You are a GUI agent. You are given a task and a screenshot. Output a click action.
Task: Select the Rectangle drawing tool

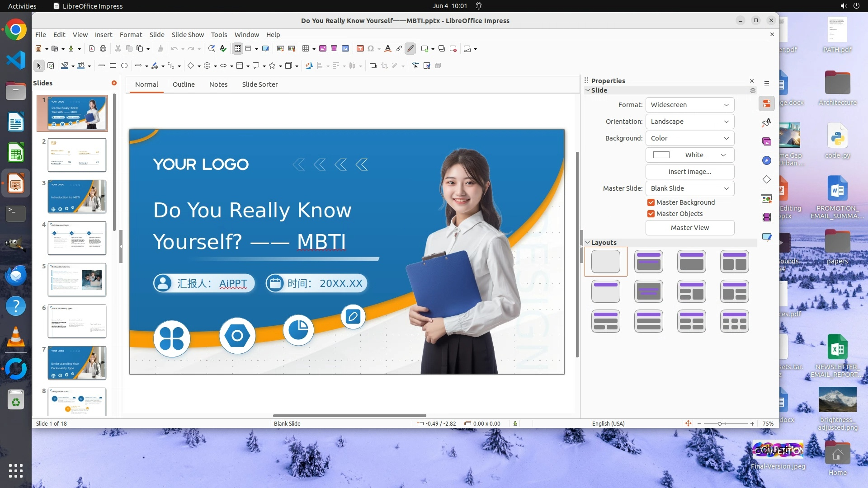point(113,66)
